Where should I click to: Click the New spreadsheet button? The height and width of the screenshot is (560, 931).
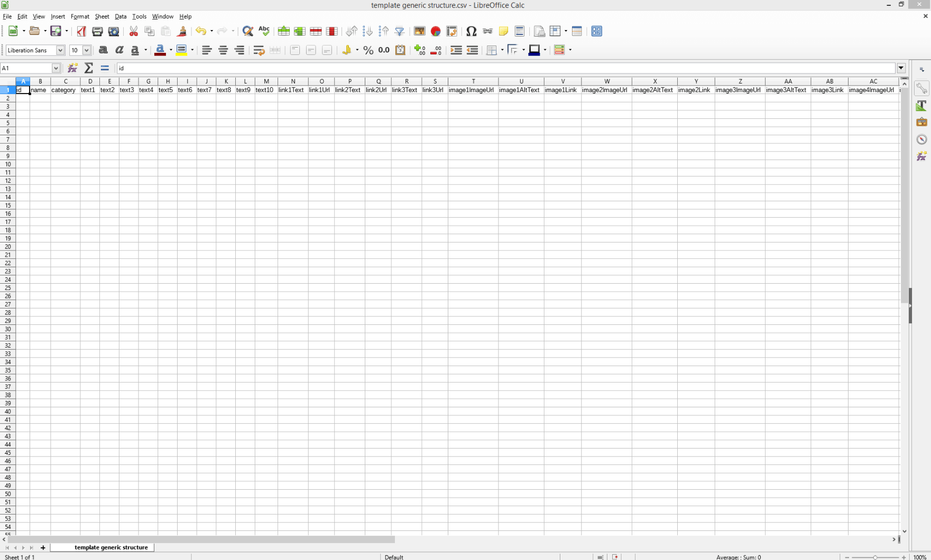14,31
